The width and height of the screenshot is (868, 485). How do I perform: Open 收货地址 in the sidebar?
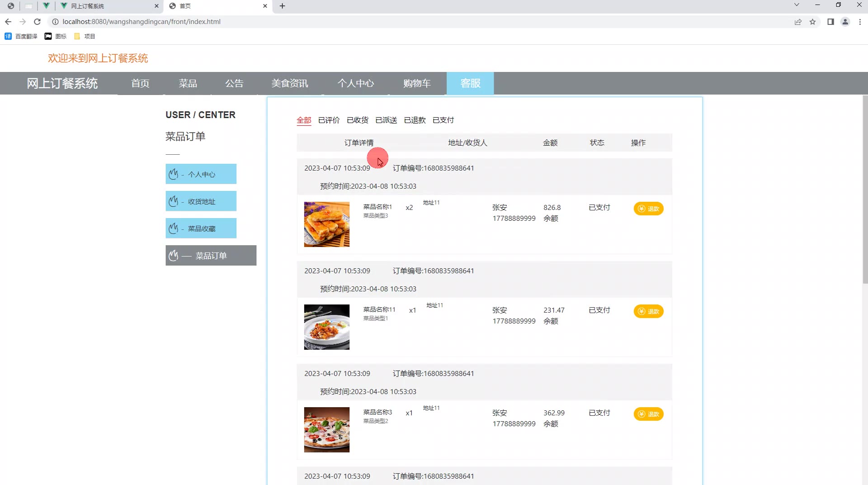pos(201,201)
